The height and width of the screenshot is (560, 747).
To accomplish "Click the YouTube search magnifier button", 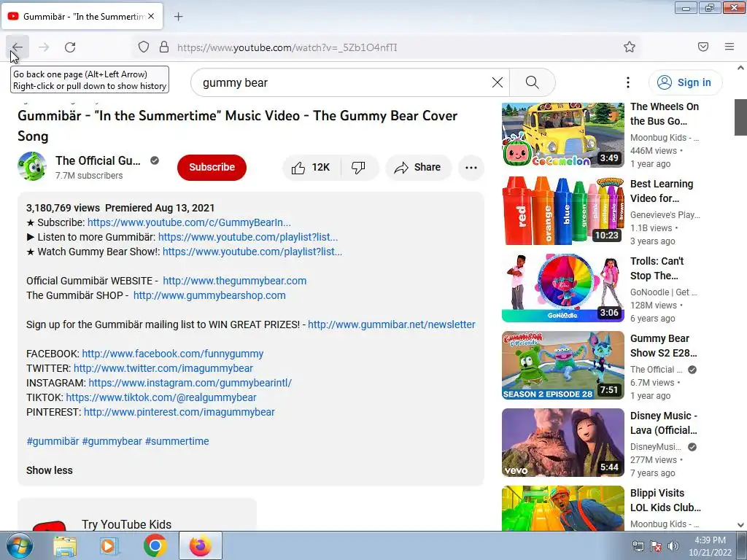I will tap(532, 82).
